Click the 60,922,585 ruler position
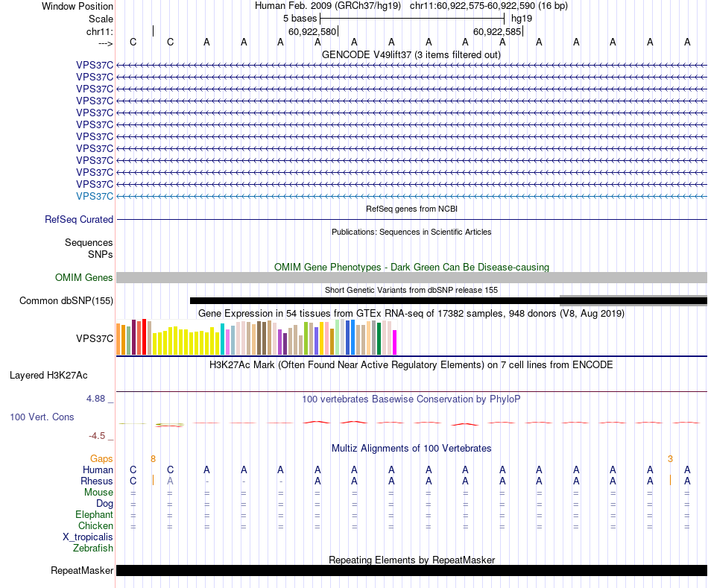 tap(497, 31)
